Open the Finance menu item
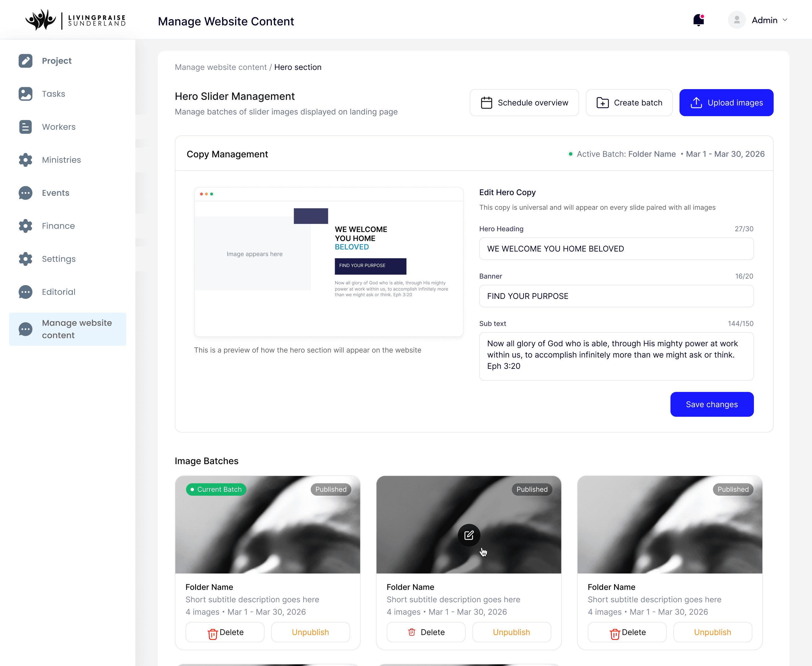This screenshot has height=666, width=812. tap(58, 226)
